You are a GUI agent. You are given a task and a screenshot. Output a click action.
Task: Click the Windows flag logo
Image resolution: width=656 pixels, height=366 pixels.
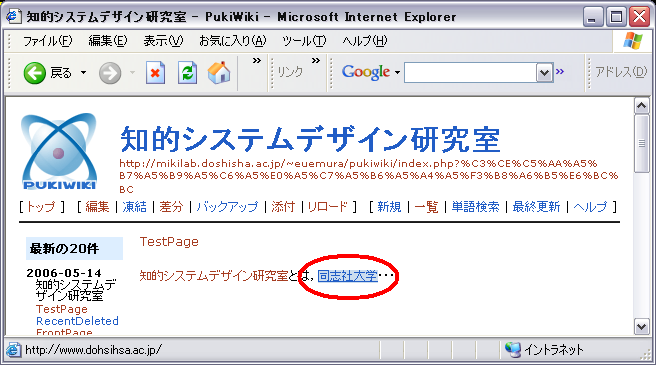pyautogui.click(x=632, y=41)
